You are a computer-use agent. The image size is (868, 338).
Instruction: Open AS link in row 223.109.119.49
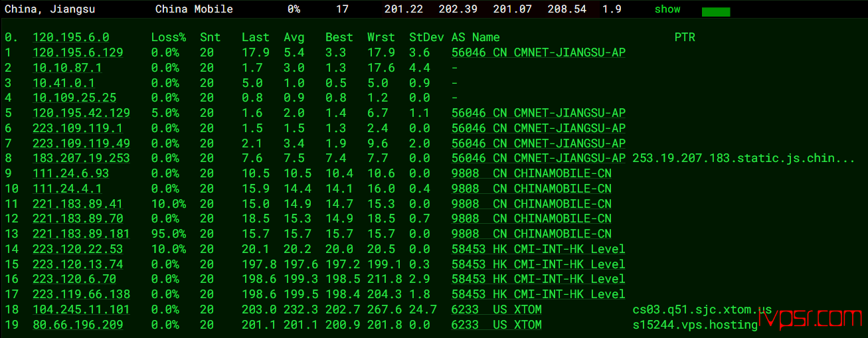[538, 143]
